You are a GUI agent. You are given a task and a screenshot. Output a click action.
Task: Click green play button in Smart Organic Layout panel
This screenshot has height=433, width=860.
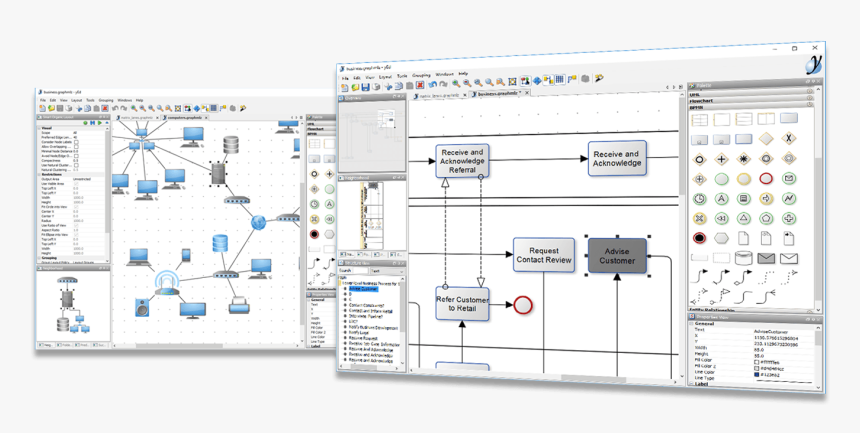(99, 122)
